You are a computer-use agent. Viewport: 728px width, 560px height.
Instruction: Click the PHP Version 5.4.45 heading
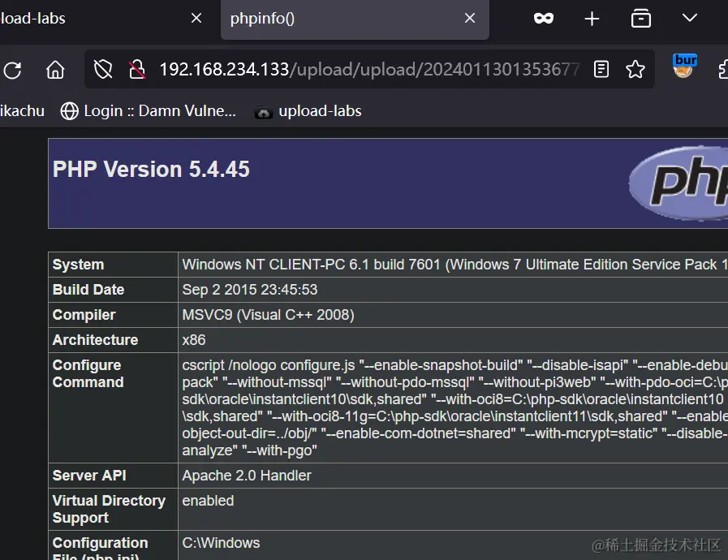coord(151,169)
